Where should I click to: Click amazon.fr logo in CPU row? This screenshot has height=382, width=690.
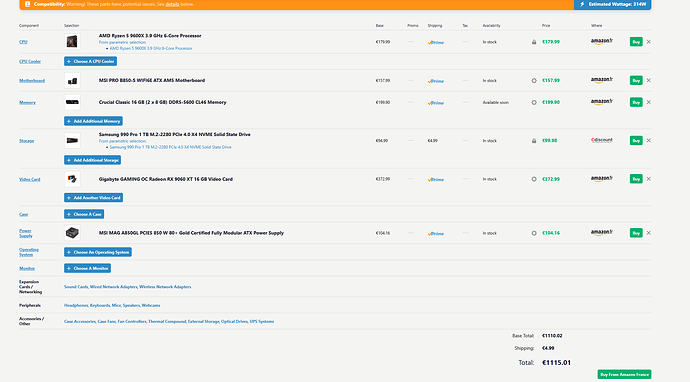602,41
